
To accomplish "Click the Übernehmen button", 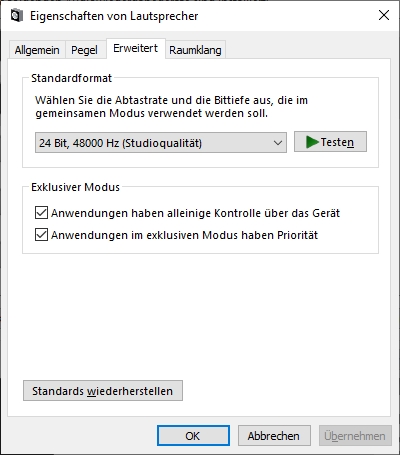I will point(355,436).
